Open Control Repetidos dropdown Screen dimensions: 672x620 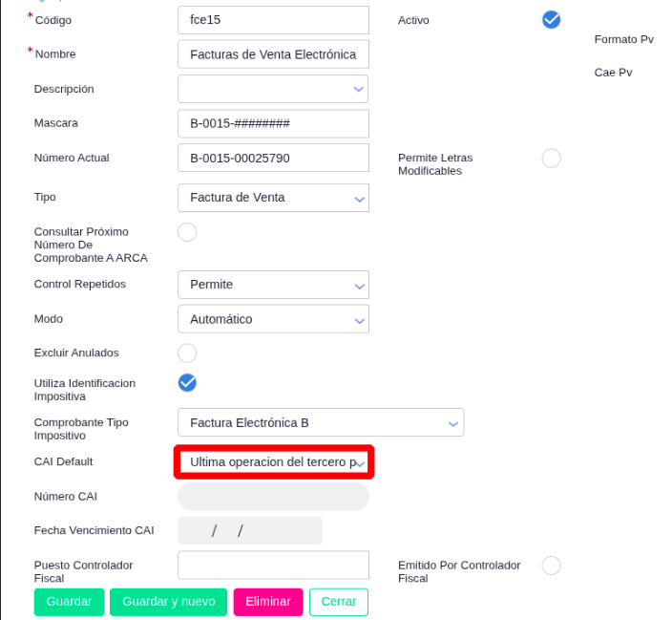click(273, 285)
